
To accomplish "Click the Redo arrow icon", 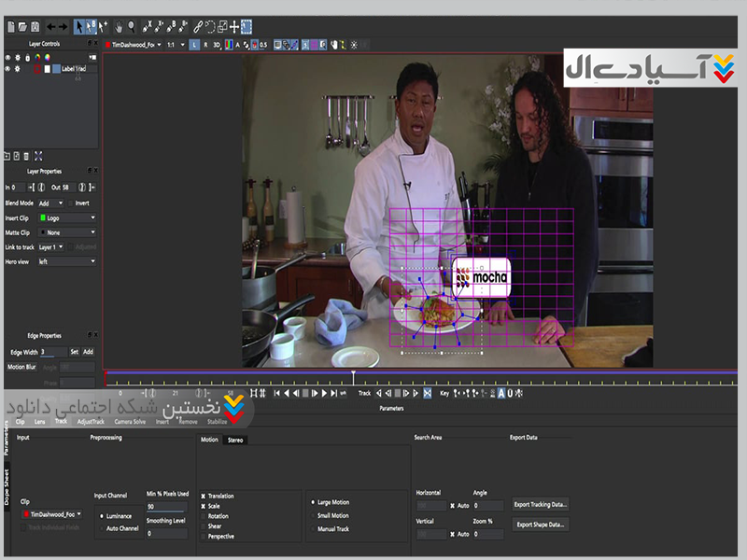I will [63, 27].
